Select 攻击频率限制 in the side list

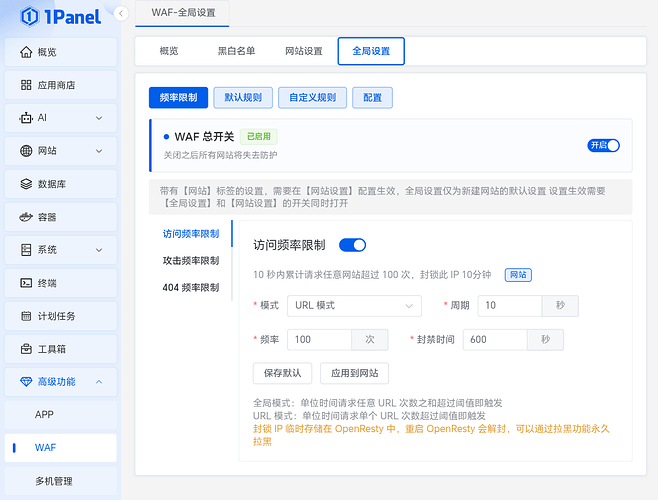tap(191, 261)
